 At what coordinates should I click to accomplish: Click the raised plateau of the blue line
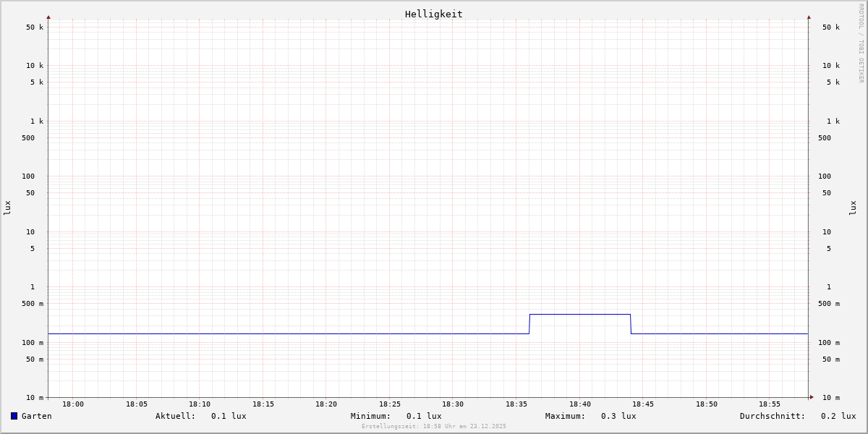pos(580,314)
